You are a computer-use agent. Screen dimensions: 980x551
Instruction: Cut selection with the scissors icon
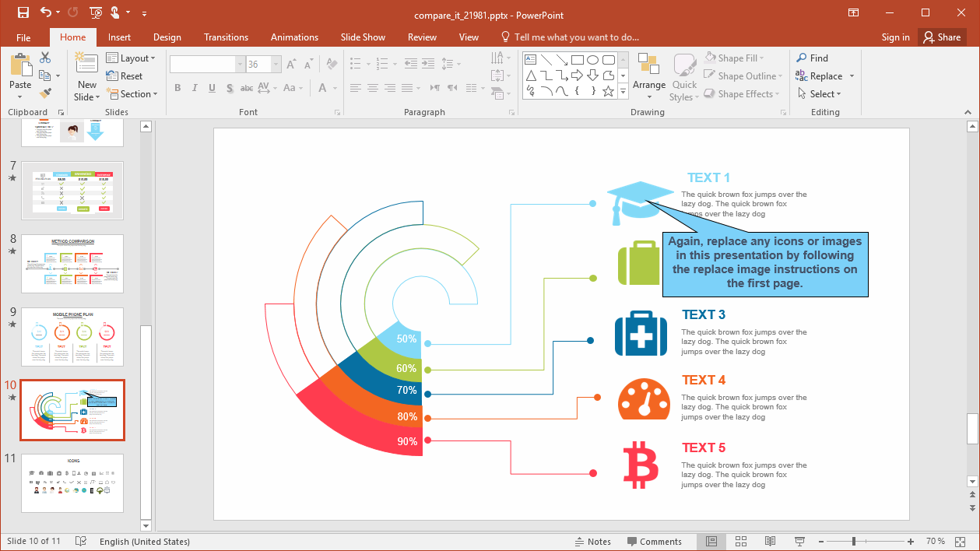click(x=45, y=58)
